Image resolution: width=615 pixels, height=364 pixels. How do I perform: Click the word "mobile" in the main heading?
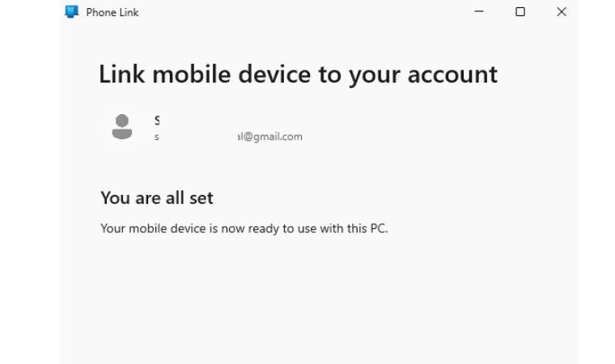(192, 74)
